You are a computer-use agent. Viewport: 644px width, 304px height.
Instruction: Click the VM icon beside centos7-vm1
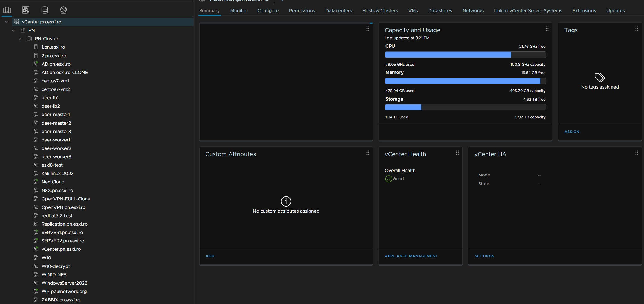[36, 81]
